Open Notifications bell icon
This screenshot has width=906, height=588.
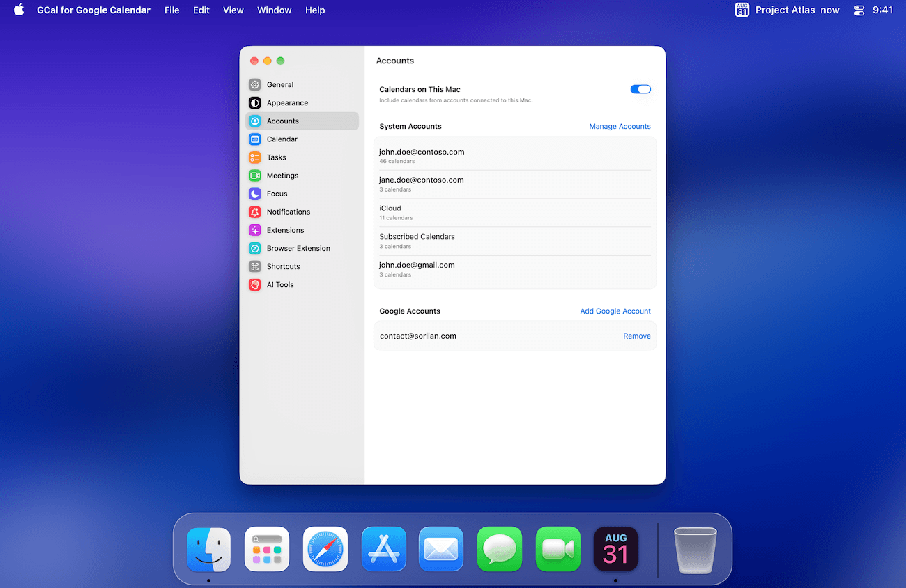[x=255, y=212]
